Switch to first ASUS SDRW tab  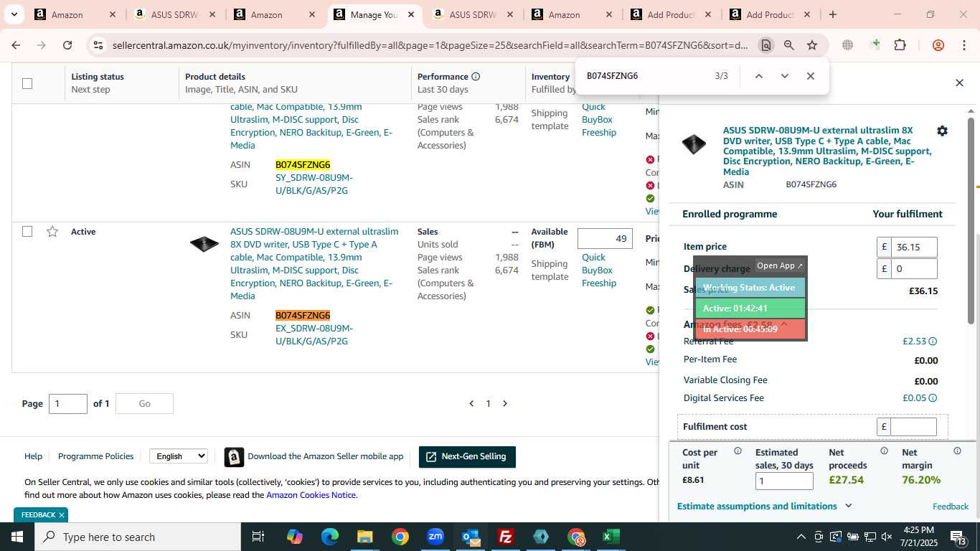point(176,14)
